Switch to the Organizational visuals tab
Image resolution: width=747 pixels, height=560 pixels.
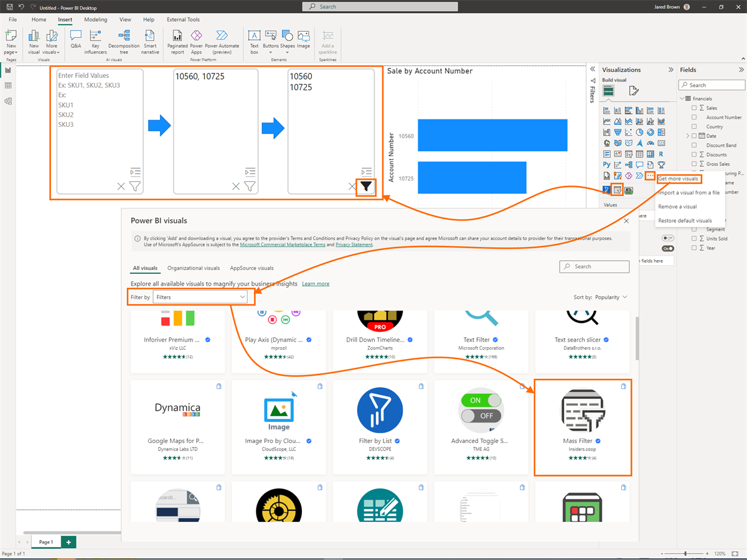tap(194, 268)
